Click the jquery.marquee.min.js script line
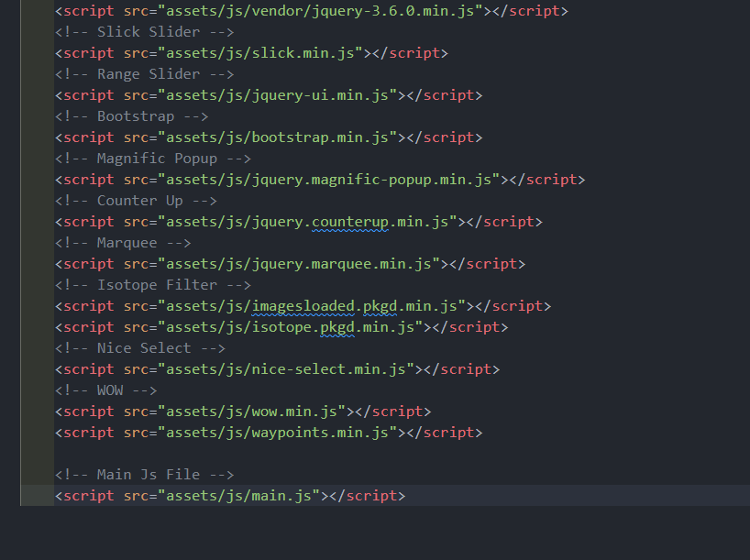This screenshot has height=560, width=750. click(291, 263)
